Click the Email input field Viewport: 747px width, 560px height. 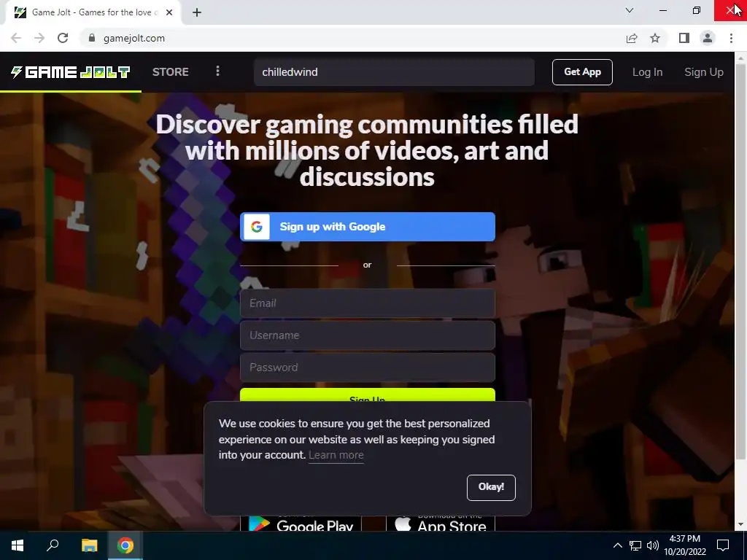coord(368,303)
